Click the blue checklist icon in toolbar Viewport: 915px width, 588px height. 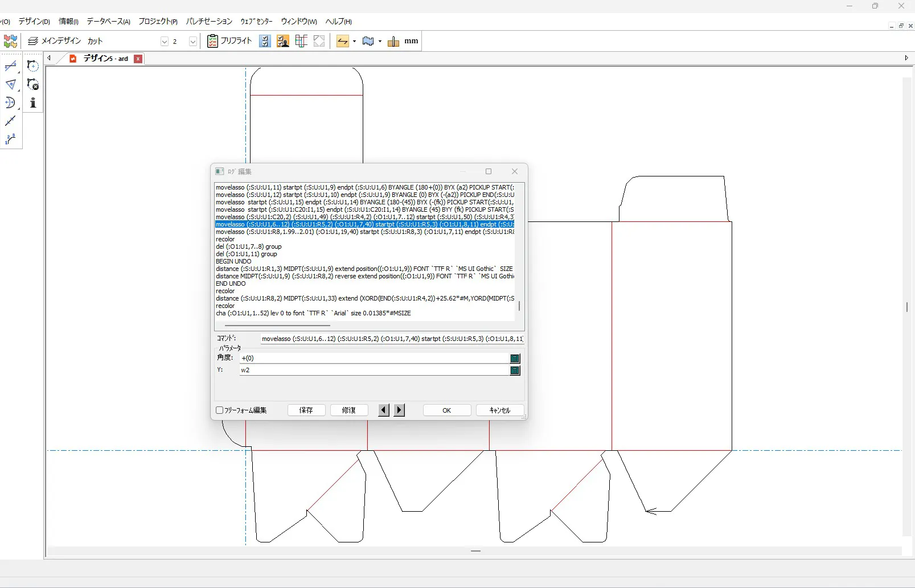coord(265,41)
